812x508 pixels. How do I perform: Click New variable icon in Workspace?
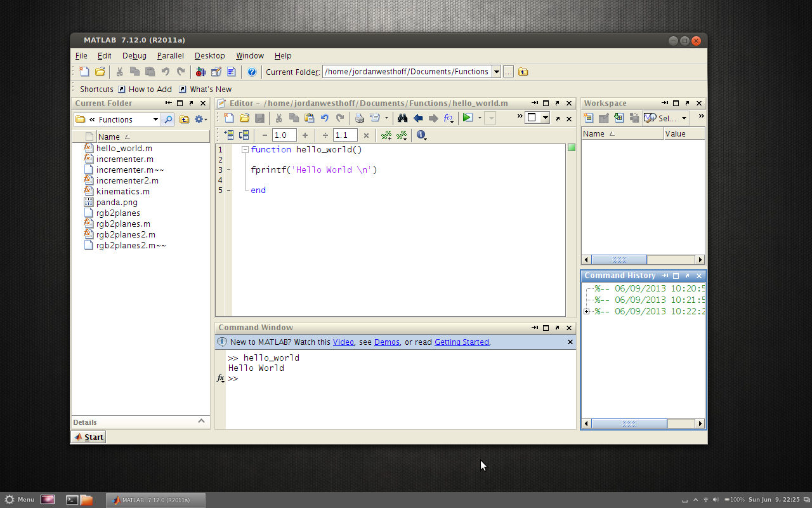[x=588, y=118]
